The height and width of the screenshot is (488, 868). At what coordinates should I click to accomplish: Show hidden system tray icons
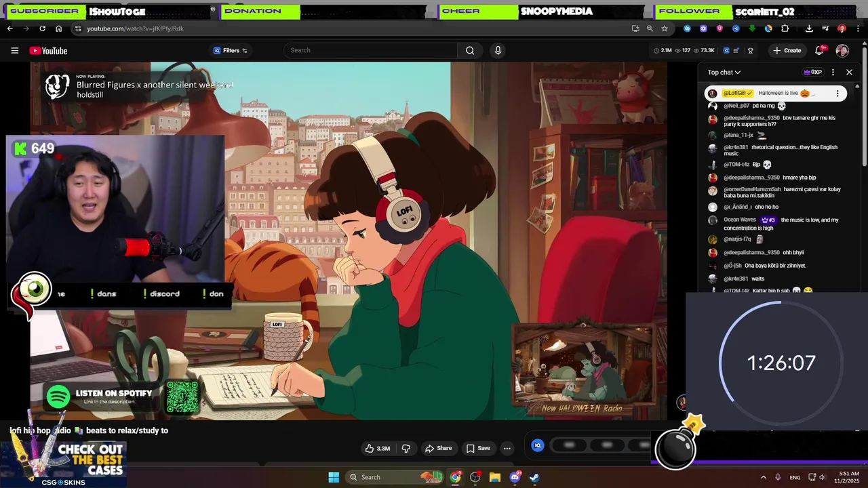(763, 477)
